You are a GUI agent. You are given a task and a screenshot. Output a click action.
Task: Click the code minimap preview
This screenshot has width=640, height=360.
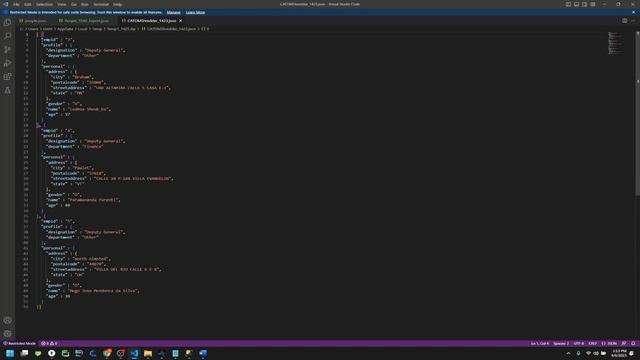click(x=616, y=43)
